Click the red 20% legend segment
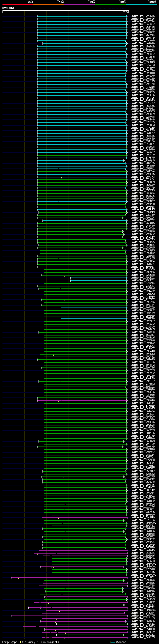The image size is (159, 644). pos(18,4)
